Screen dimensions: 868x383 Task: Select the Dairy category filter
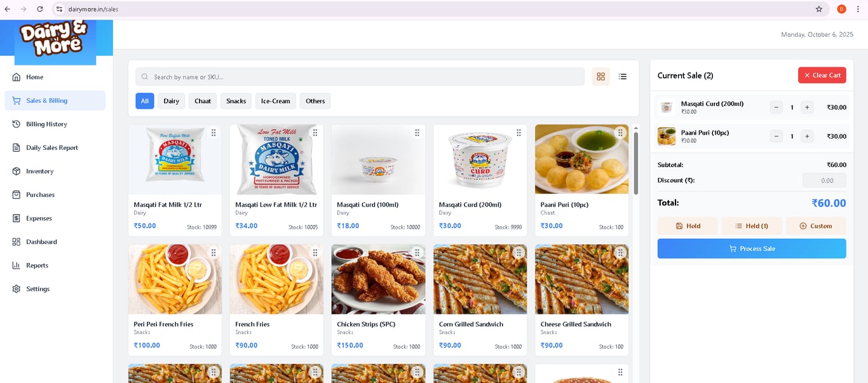point(171,101)
